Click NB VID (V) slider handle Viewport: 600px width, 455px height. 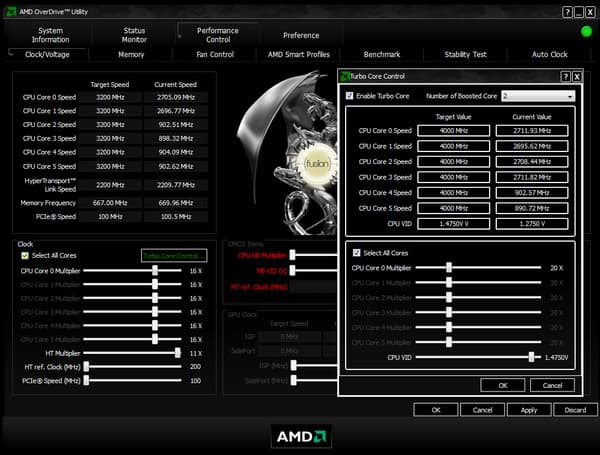pos(292,271)
